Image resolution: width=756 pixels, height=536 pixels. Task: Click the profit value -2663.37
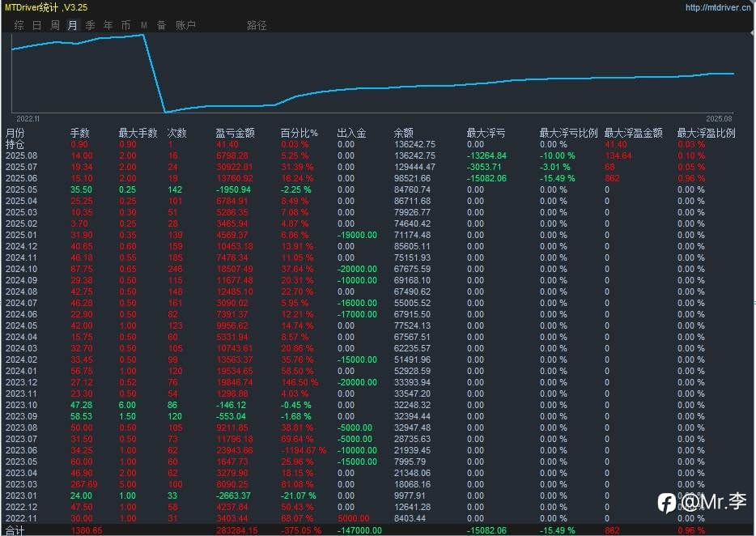point(233,496)
